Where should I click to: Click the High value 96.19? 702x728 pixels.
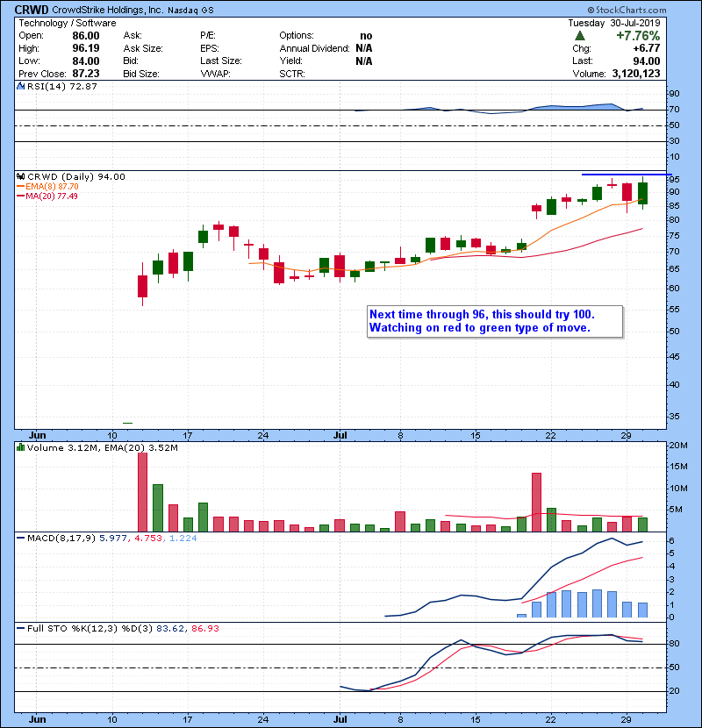coord(86,48)
